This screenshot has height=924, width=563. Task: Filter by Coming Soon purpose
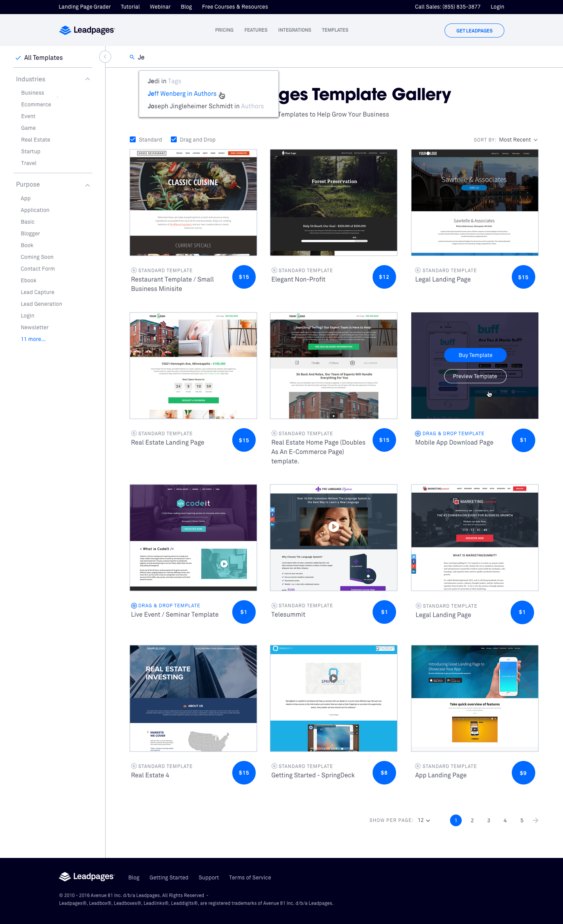point(37,257)
